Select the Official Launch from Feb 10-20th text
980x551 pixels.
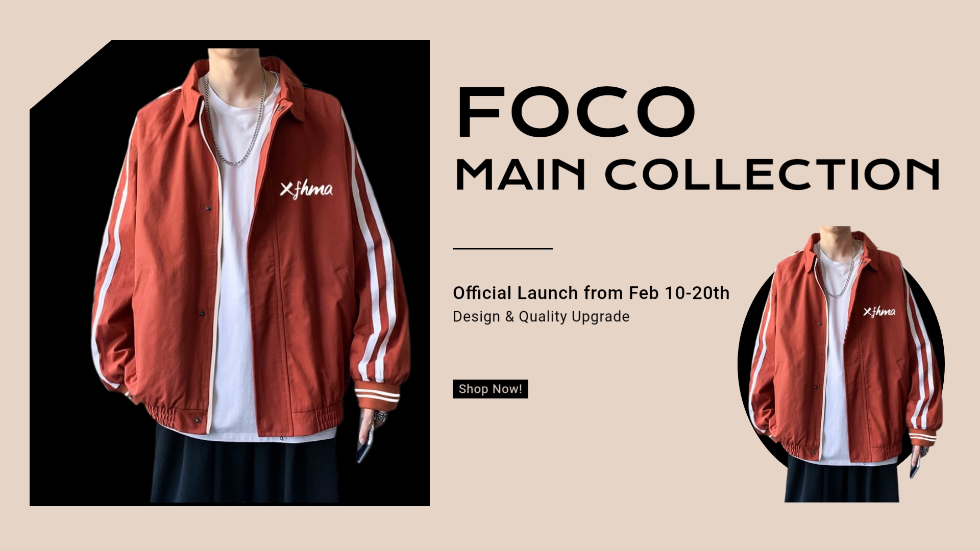coord(591,293)
